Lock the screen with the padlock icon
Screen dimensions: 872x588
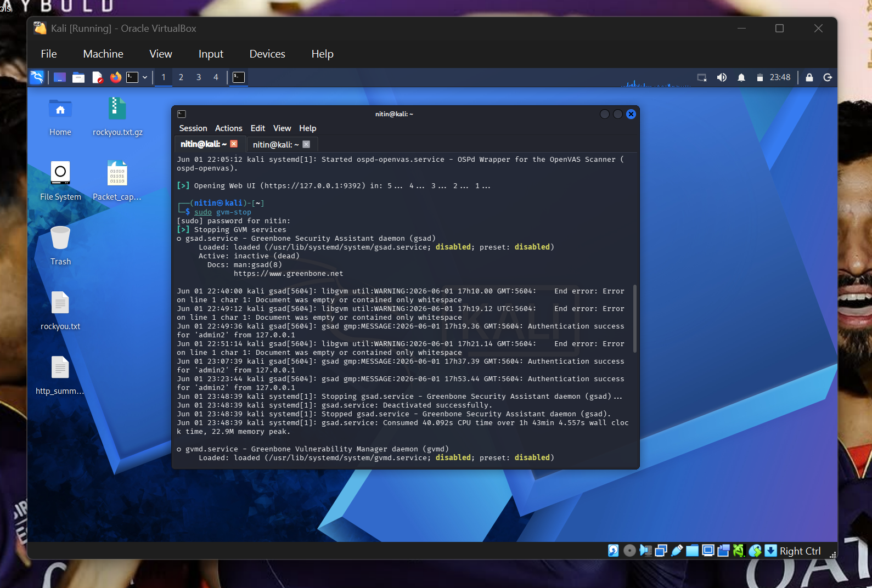tap(809, 77)
